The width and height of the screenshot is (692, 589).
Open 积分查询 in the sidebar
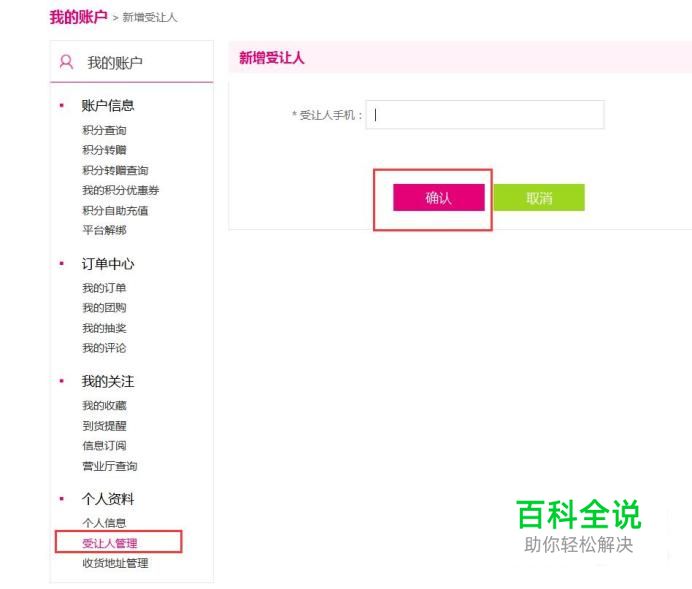coord(104,130)
